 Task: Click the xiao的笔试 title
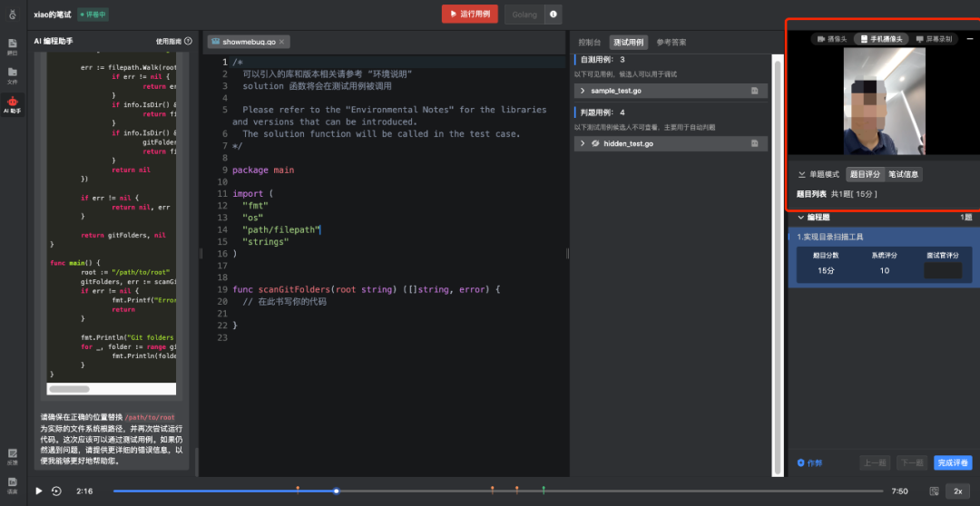53,15
